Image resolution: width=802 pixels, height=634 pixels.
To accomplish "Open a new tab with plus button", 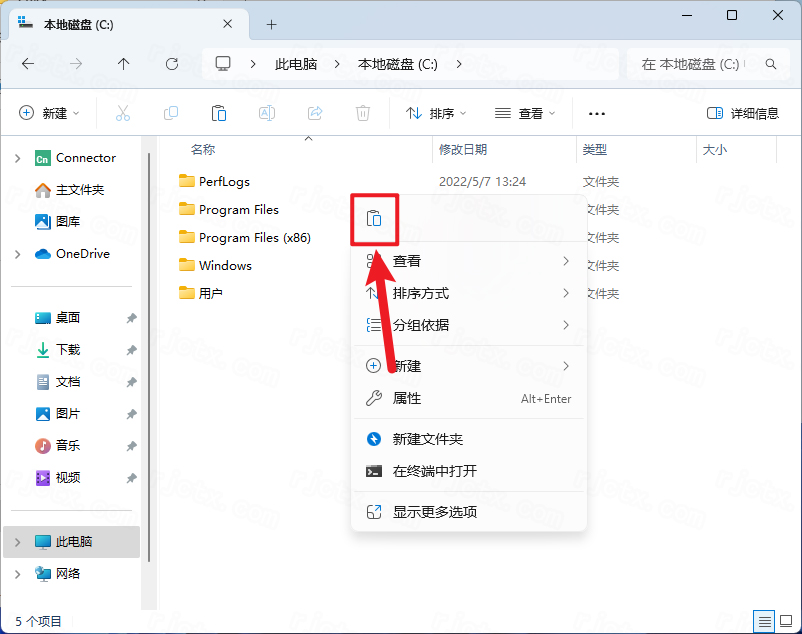I will tap(271, 24).
